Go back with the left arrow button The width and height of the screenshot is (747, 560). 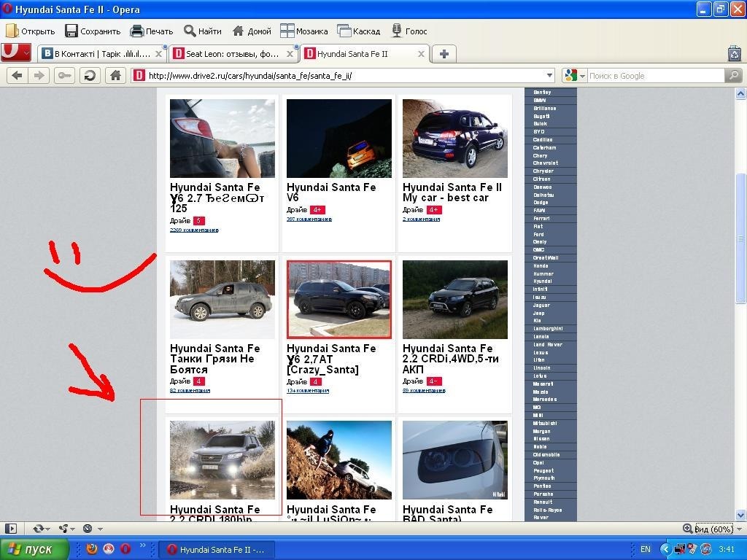click(17, 75)
